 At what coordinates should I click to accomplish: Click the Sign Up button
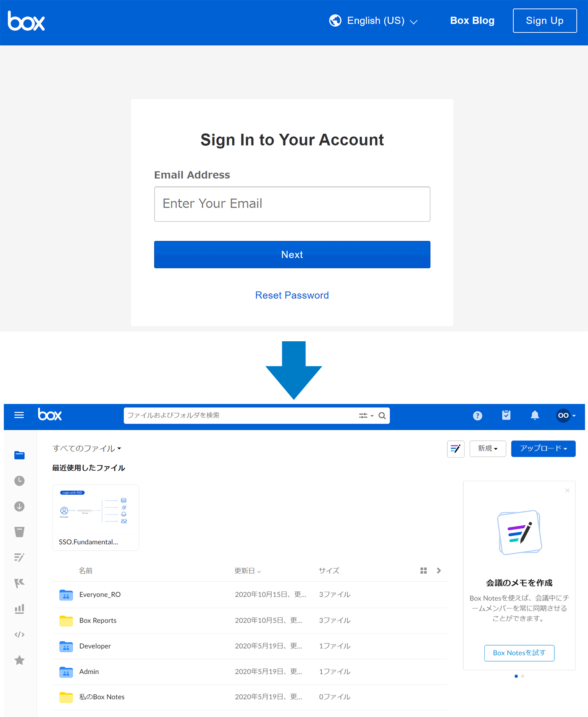click(545, 21)
